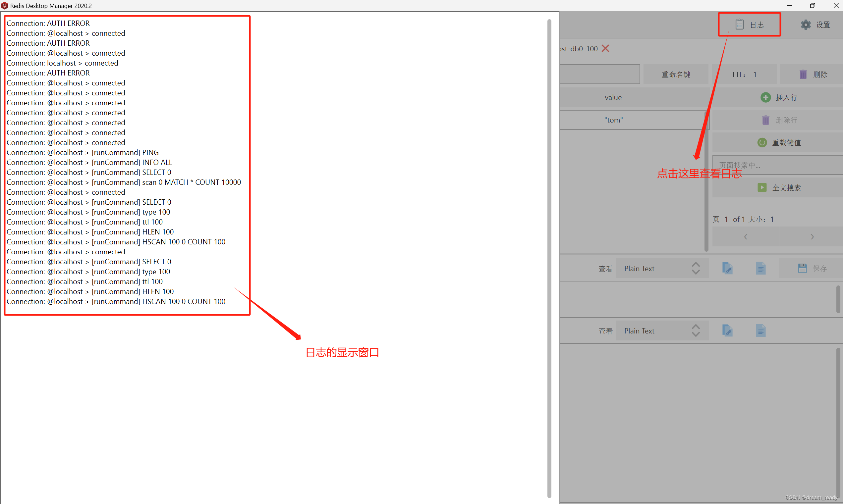Screen dimensions: 843x504
Task: Click 插入行 green plus button
Action: (778, 97)
